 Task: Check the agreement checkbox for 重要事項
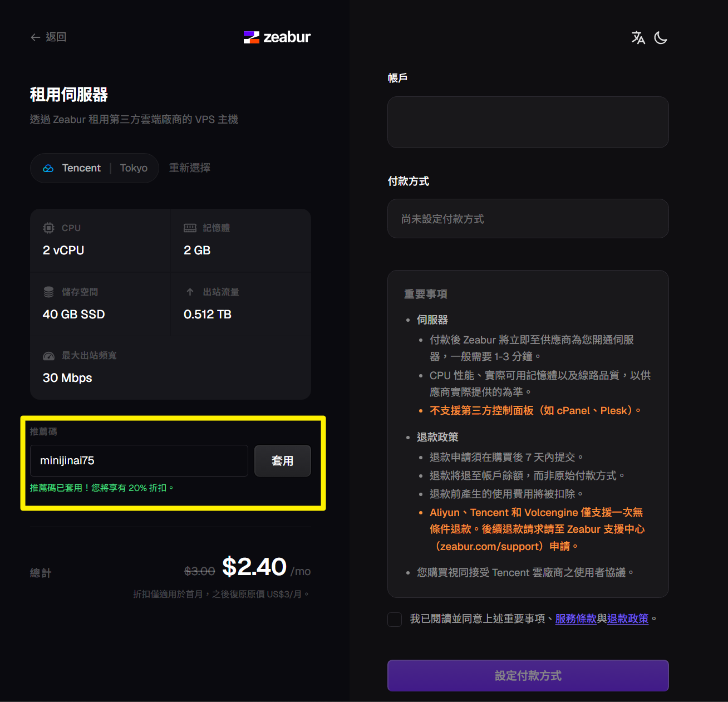395,619
